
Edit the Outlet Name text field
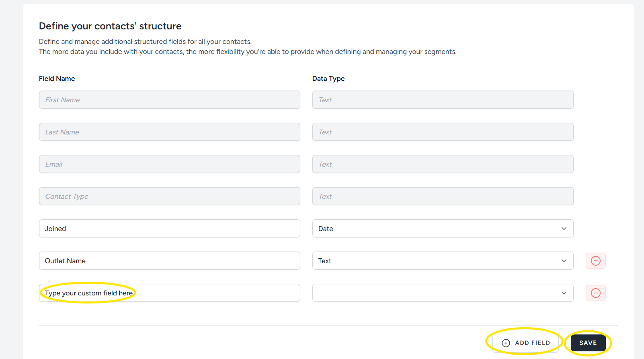pyautogui.click(x=169, y=261)
